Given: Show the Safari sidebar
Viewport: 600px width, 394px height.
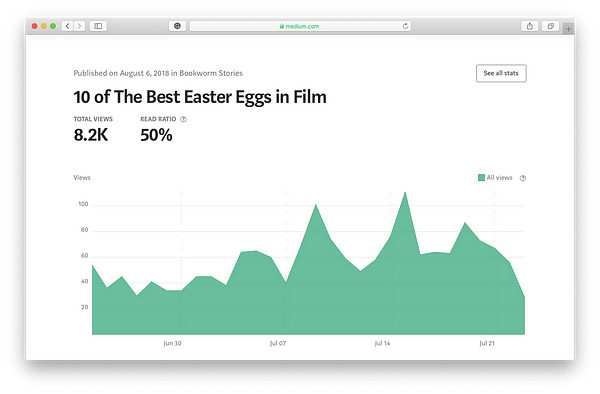Looking at the screenshot, I should tap(98, 26).
